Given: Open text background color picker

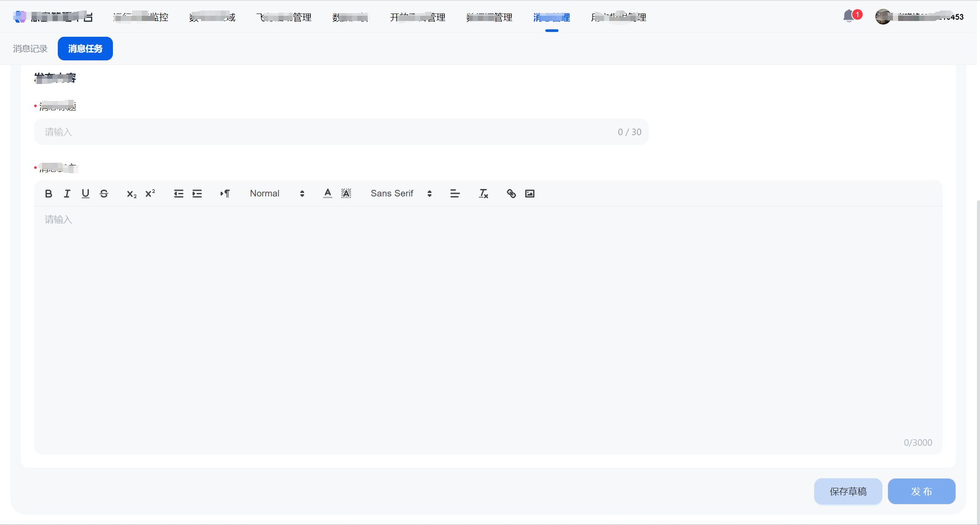Looking at the screenshot, I should pyautogui.click(x=346, y=193).
